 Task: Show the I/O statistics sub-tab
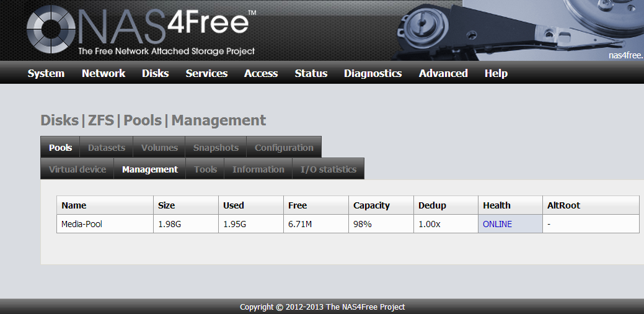pyautogui.click(x=329, y=169)
